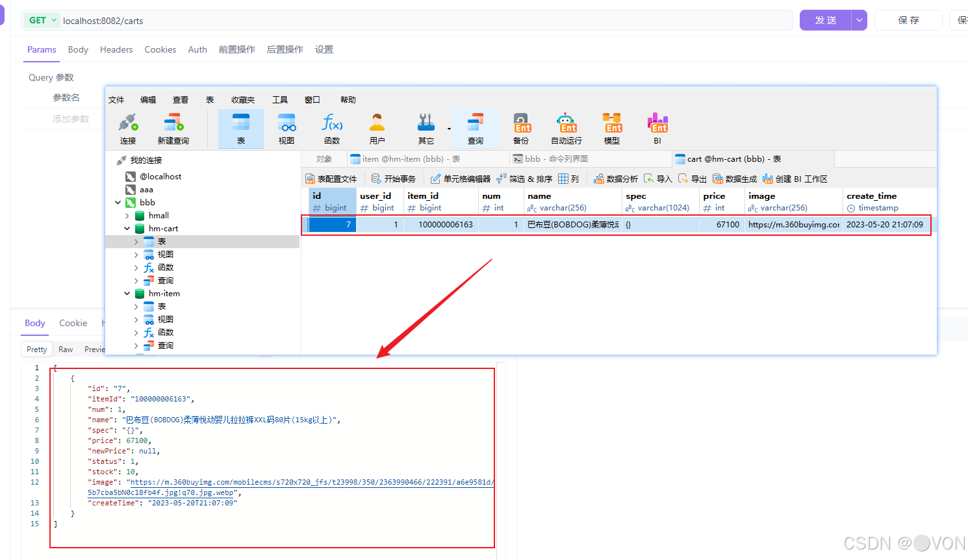Switch to item @hm-item (bbb) tab
This screenshot has width=968, height=560.
point(427,159)
